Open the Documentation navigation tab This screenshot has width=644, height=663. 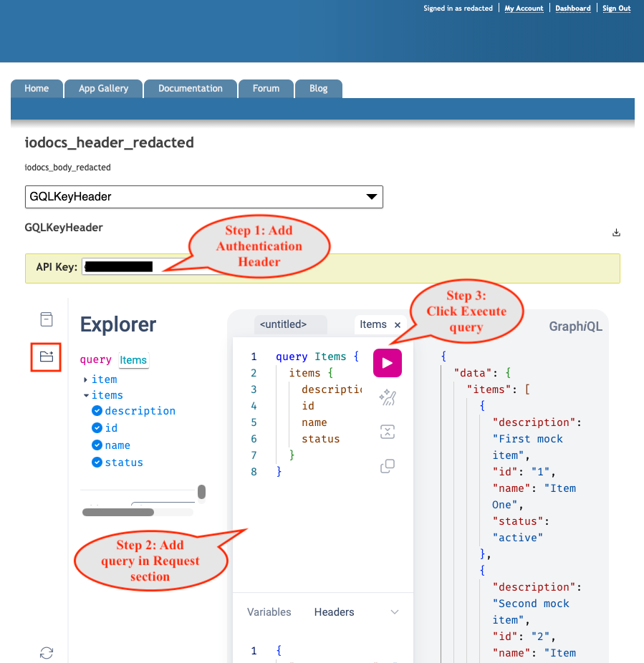tap(191, 89)
